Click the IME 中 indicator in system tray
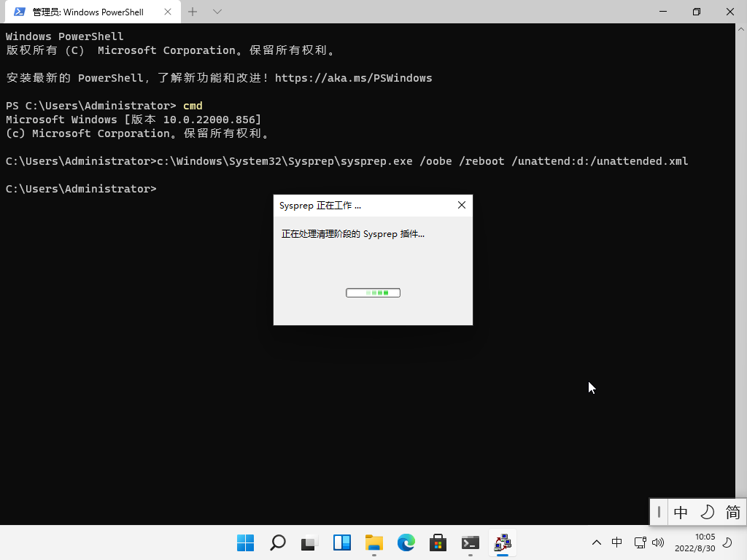The width and height of the screenshot is (747, 560). (x=617, y=542)
